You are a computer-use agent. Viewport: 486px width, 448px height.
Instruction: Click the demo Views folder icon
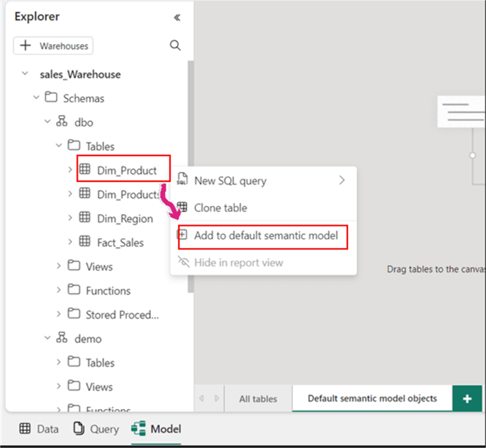point(74,386)
